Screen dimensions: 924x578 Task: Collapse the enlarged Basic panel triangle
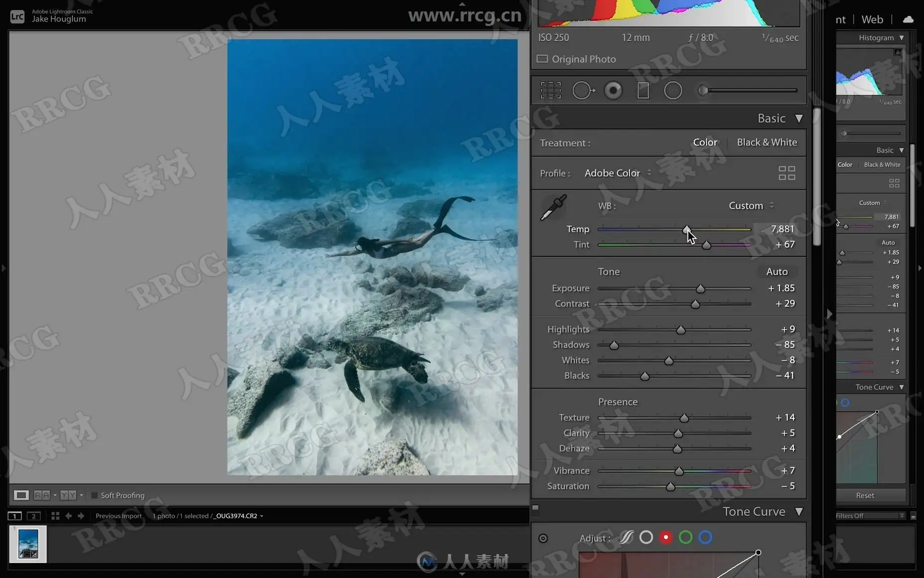pyautogui.click(x=799, y=119)
